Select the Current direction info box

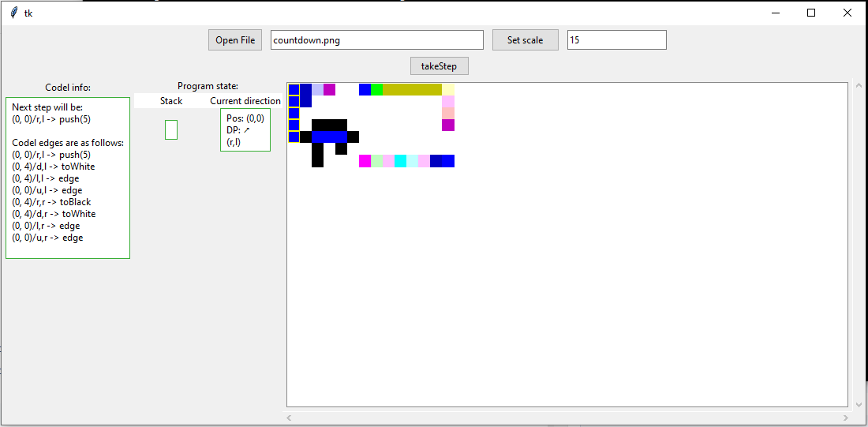(x=245, y=129)
